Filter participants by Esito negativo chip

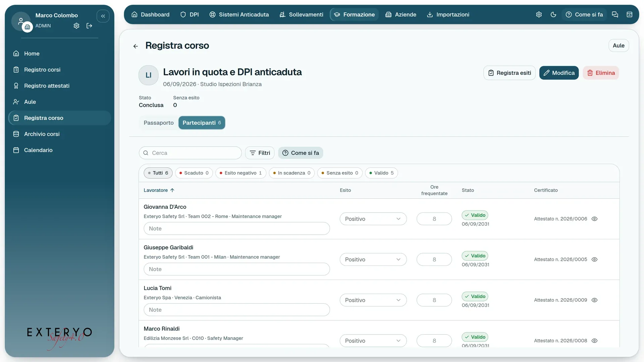[240, 173]
